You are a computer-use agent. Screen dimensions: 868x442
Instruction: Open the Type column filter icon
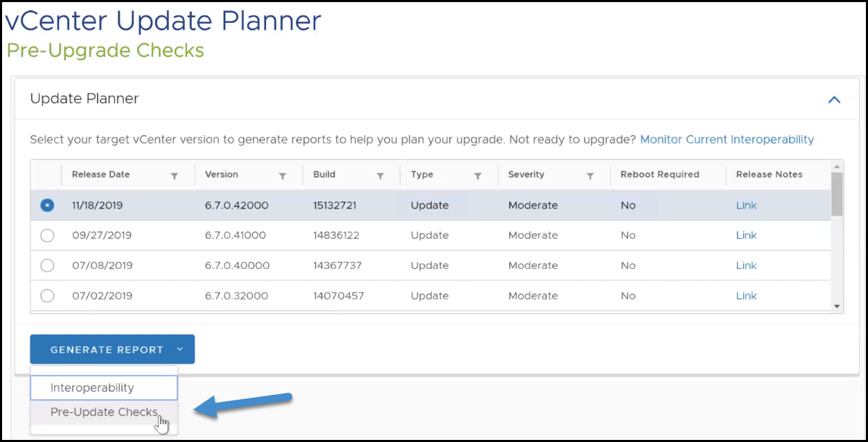click(477, 176)
